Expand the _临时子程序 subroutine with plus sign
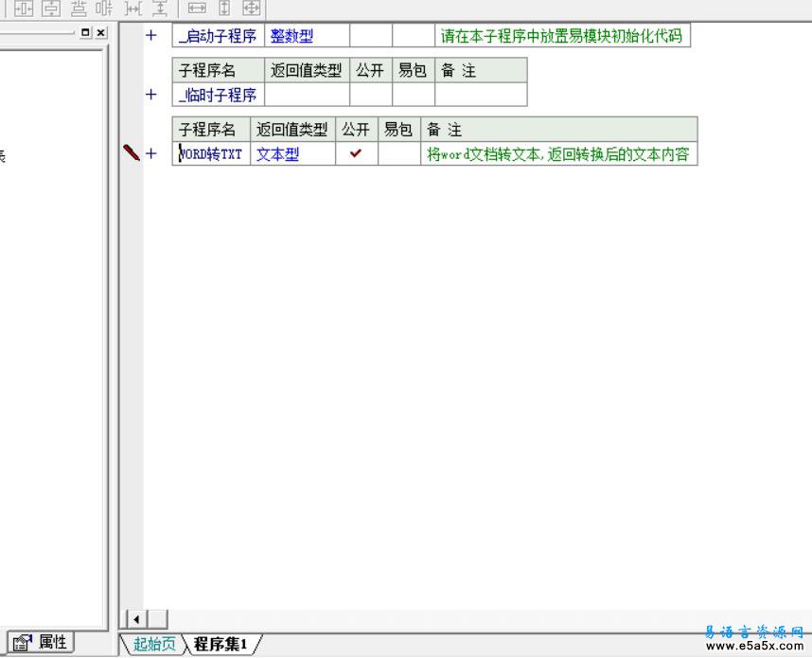812x658 pixels. tap(151, 95)
